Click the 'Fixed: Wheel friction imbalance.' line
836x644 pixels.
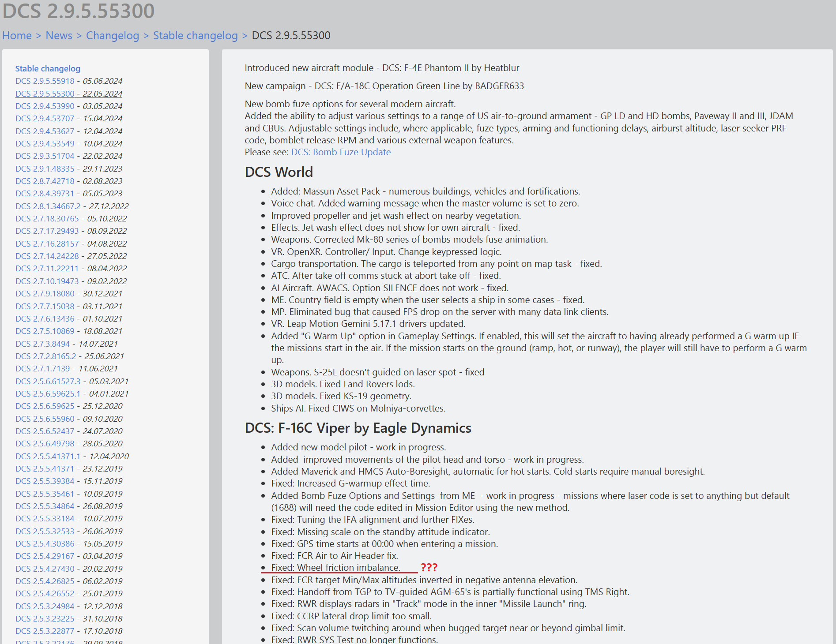[335, 568]
